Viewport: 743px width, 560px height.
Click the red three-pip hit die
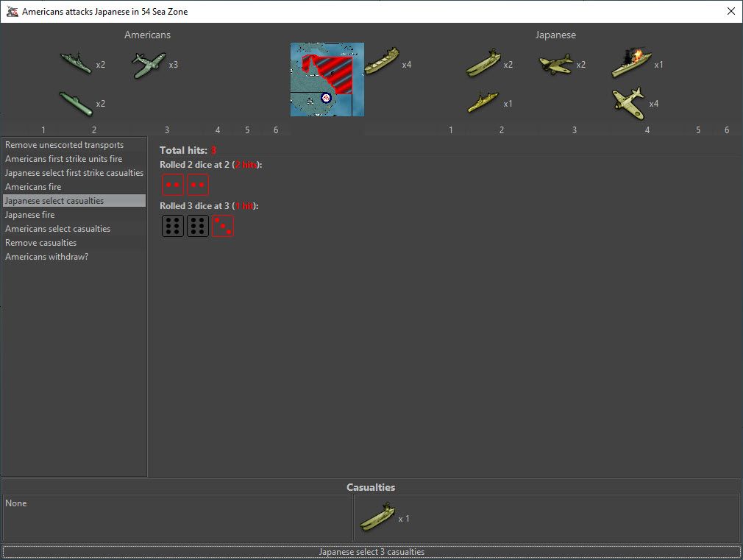223,226
